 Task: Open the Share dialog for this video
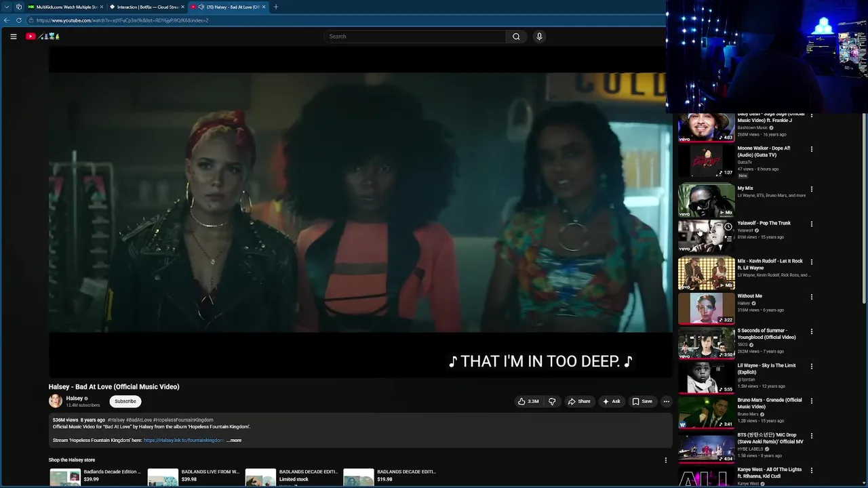click(578, 401)
